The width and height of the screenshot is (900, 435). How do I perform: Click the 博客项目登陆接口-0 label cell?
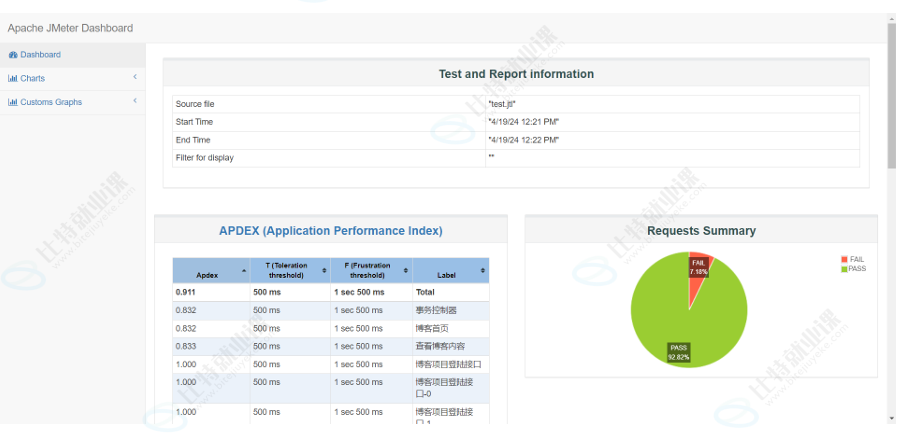[x=451, y=389]
